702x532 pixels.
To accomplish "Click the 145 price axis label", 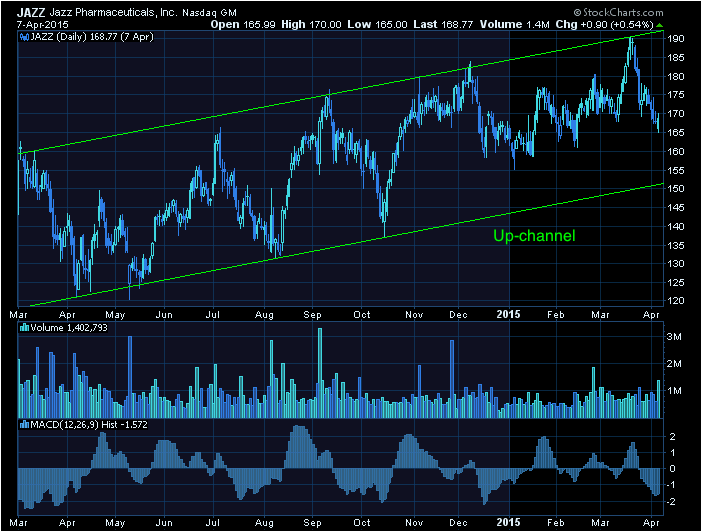I will (676, 207).
